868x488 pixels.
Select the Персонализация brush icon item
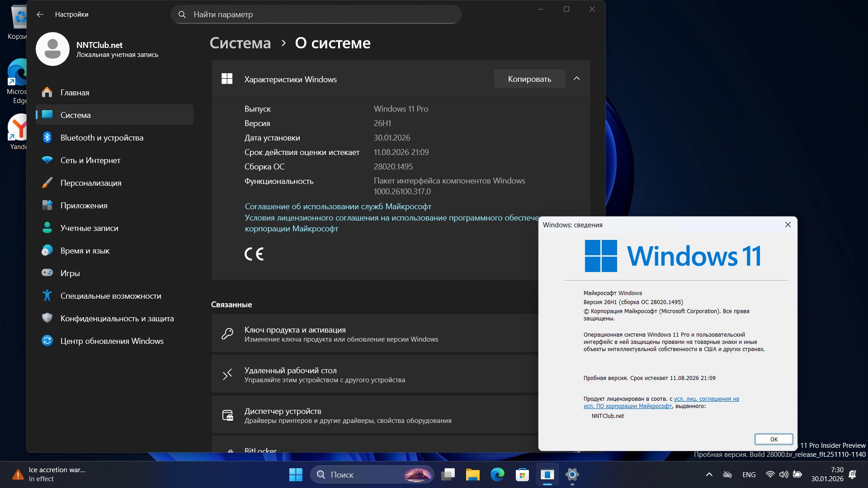tap(47, 183)
